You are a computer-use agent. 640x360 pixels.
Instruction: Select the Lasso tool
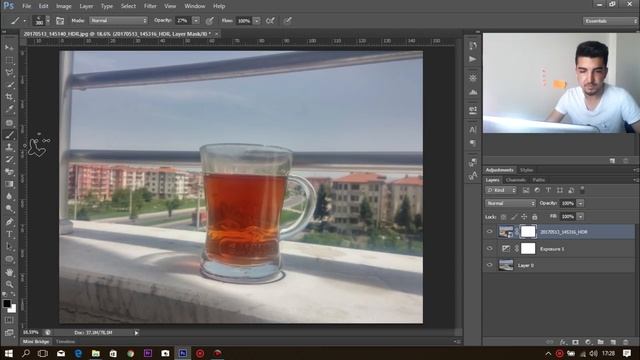[9, 73]
